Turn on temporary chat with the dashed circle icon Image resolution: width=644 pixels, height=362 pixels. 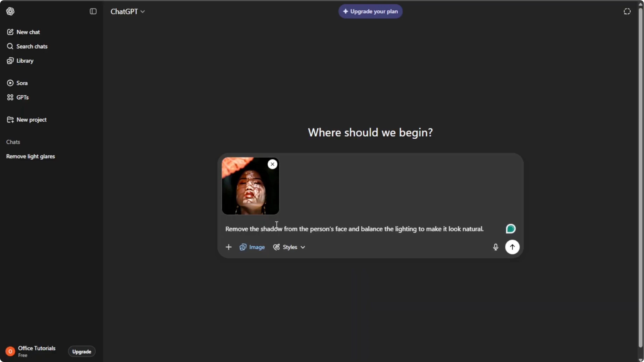(x=627, y=12)
